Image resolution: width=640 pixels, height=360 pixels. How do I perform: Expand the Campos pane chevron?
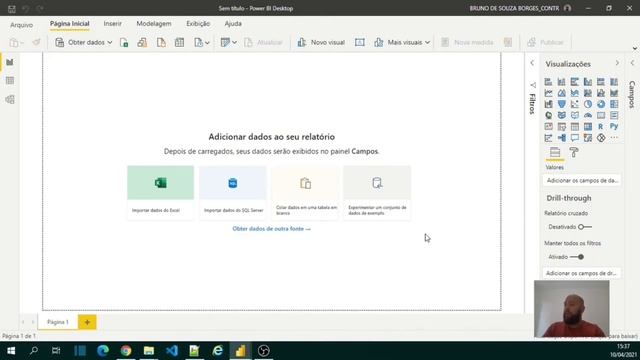(632, 63)
